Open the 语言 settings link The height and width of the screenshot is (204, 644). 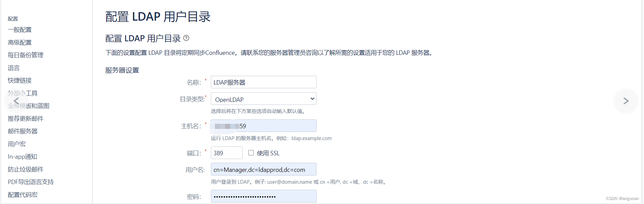click(14, 68)
